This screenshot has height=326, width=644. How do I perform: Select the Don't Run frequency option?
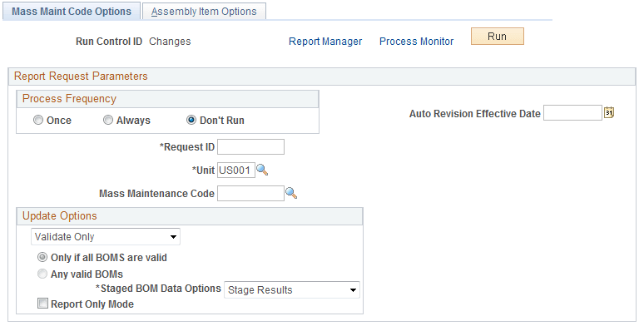pos(191,120)
